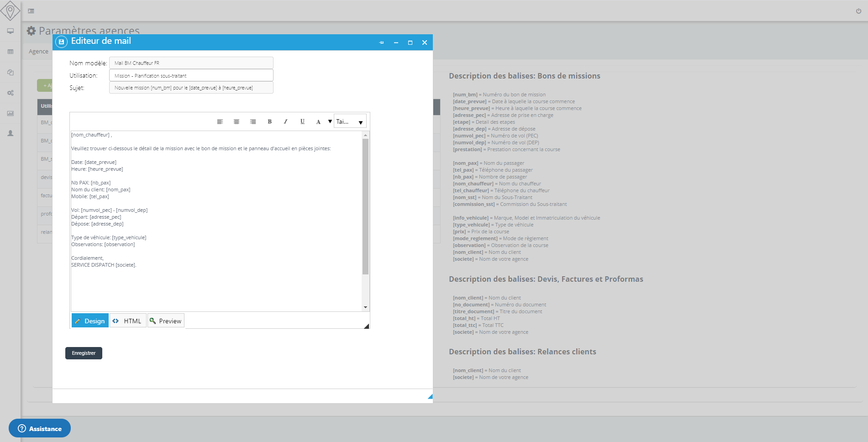The height and width of the screenshot is (442, 868).
Task: Open the statistics panel from the sidebar
Action: (10, 113)
